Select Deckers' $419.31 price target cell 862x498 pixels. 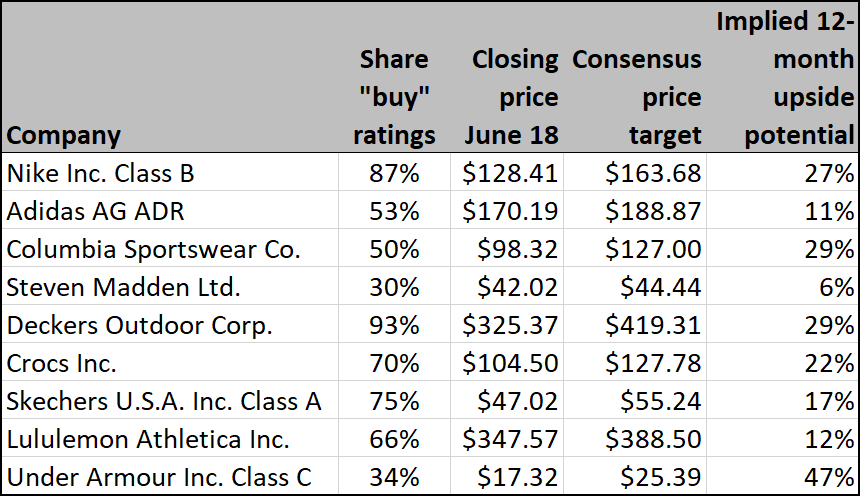tap(653, 326)
